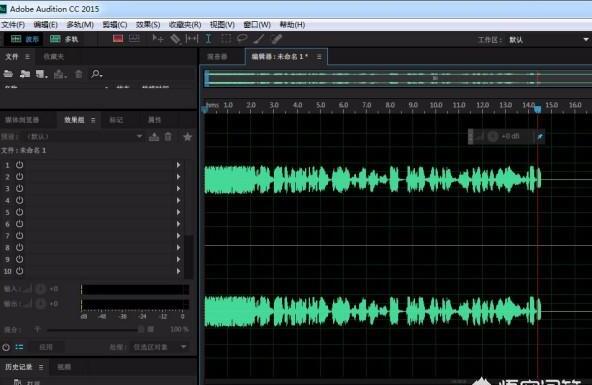The width and height of the screenshot is (592, 385).
Task: Open the 多轨(M) menu
Action: [80, 25]
